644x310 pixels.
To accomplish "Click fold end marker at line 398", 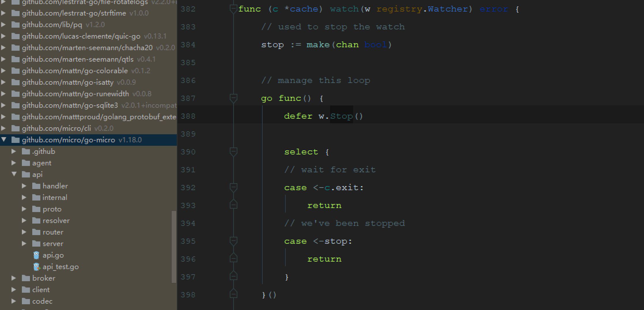I will 234,293.
